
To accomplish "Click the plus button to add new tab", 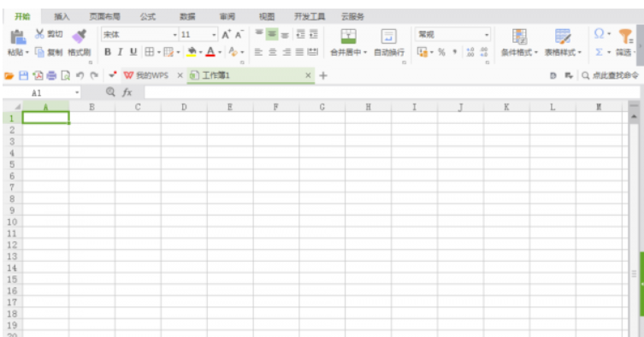I will tap(323, 75).
